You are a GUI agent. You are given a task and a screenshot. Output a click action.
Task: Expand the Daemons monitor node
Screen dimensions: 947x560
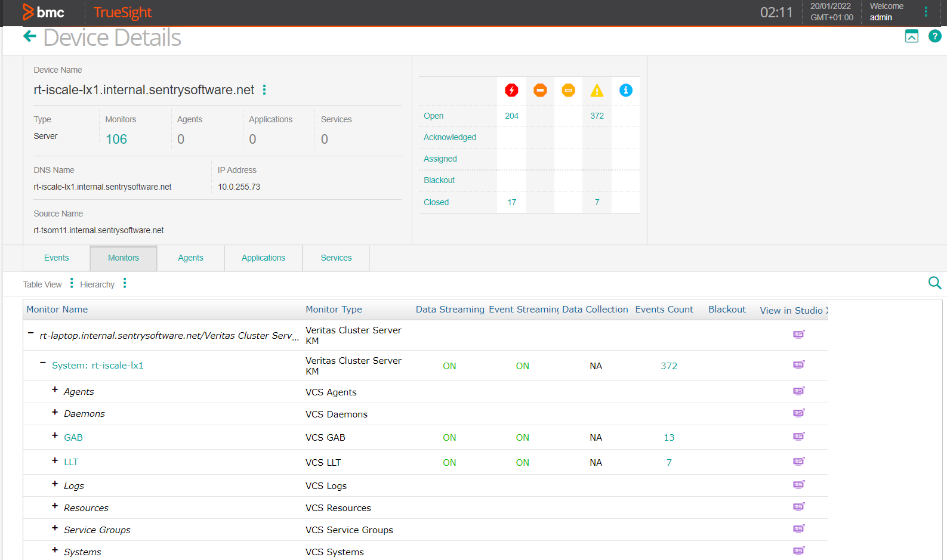click(55, 412)
